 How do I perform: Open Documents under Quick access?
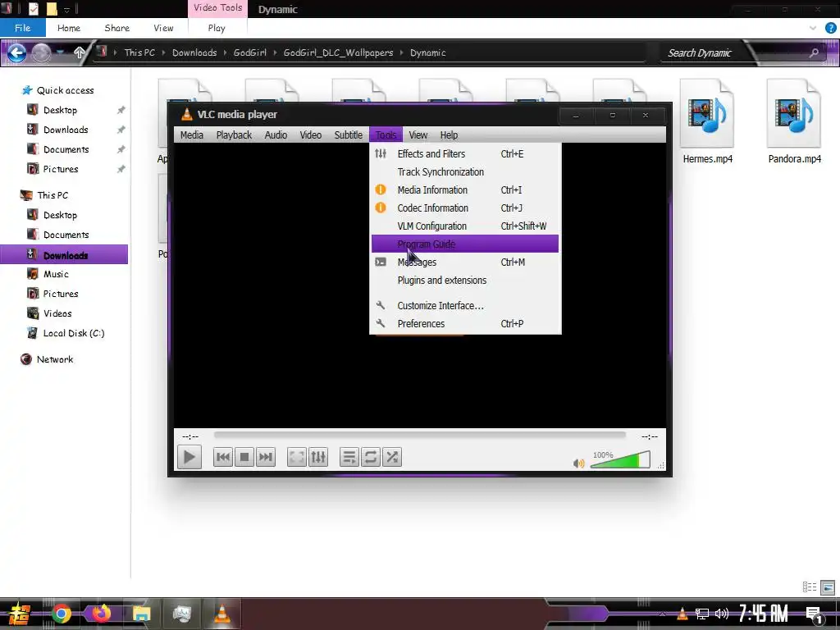[66, 149]
